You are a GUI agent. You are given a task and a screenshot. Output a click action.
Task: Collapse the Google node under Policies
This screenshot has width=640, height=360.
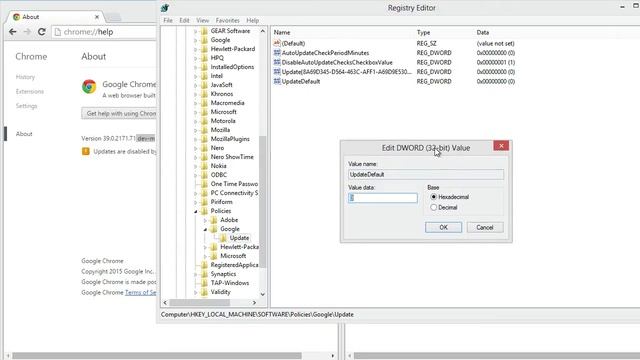pos(205,229)
